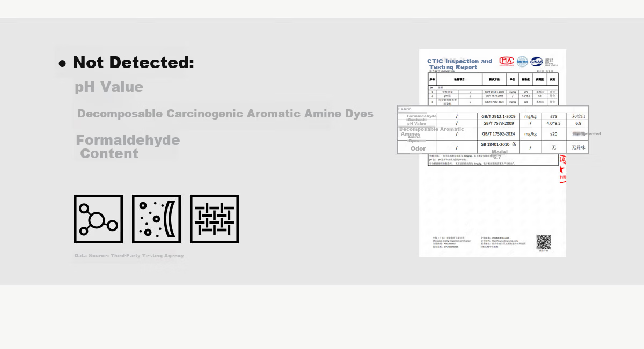Click the 'Odor' row label

click(418, 148)
